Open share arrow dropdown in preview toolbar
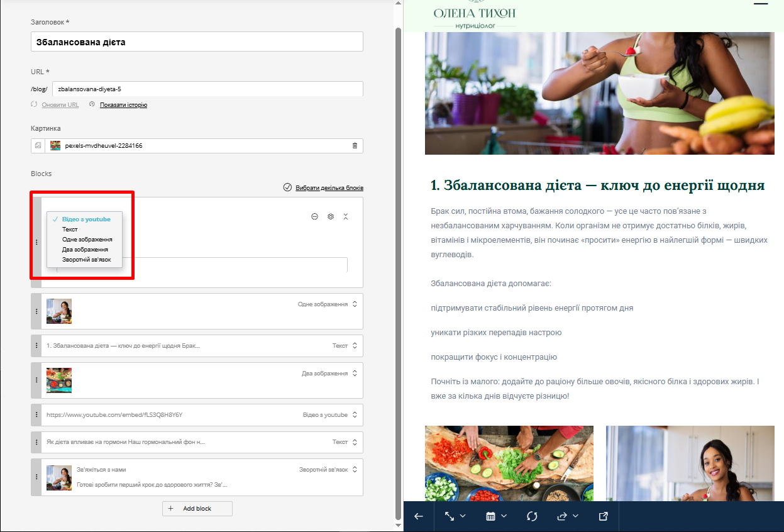 click(x=567, y=516)
